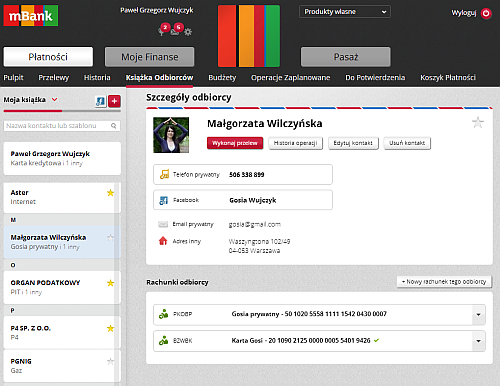
Task: Click red house icon beside Adres inny
Action: click(x=163, y=241)
